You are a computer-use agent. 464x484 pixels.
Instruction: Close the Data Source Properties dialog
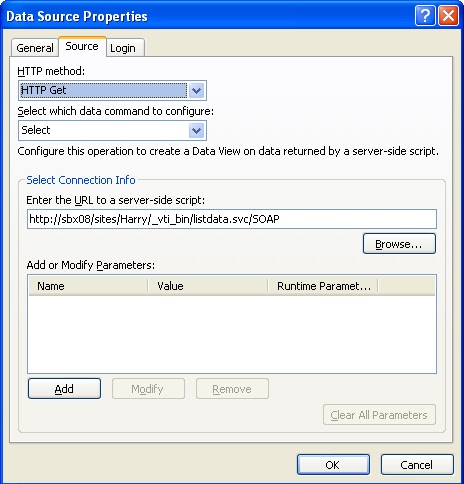[x=448, y=16]
